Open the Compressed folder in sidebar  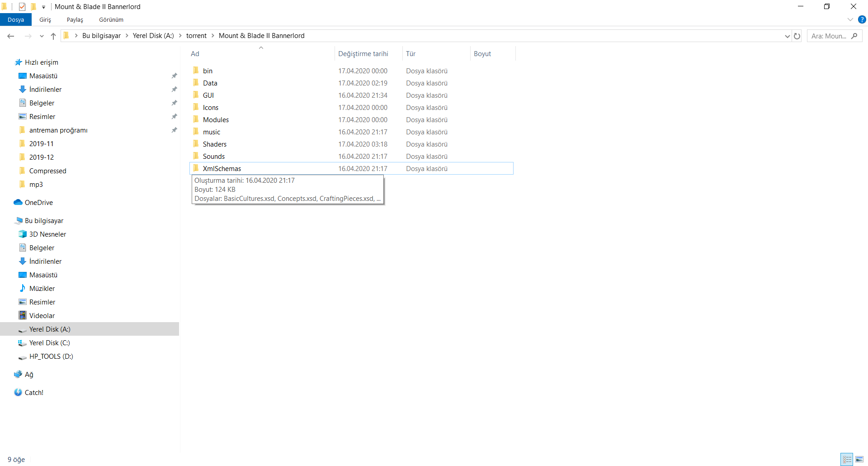click(47, 171)
